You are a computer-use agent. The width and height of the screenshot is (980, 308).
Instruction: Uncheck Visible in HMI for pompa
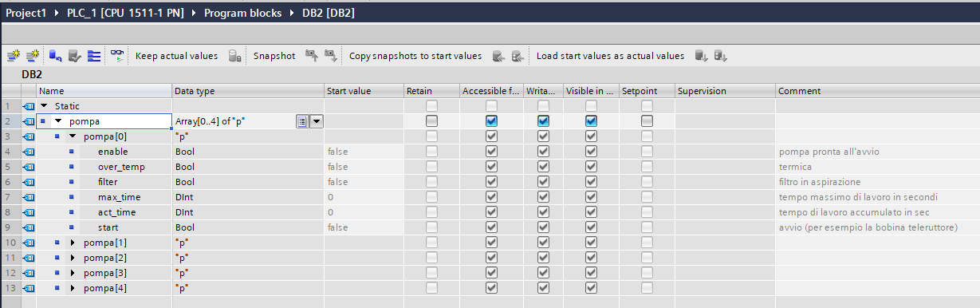(x=591, y=121)
